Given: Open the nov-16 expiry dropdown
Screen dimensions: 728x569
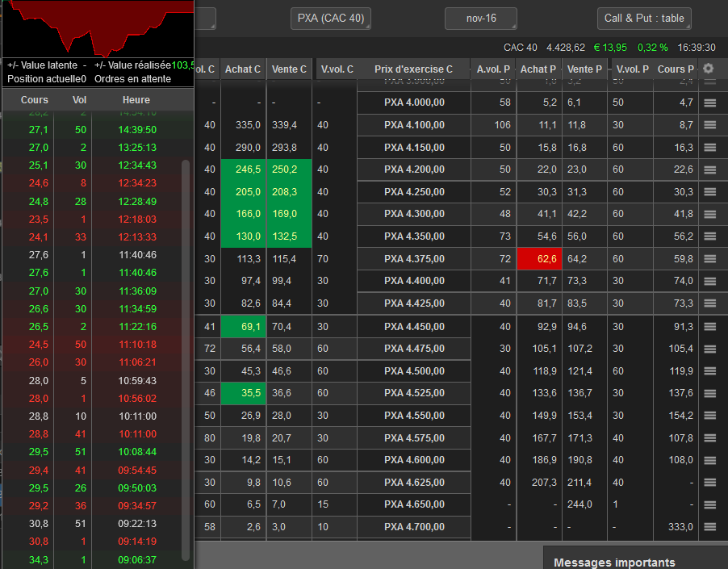Looking at the screenshot, I should coord(481,19).
